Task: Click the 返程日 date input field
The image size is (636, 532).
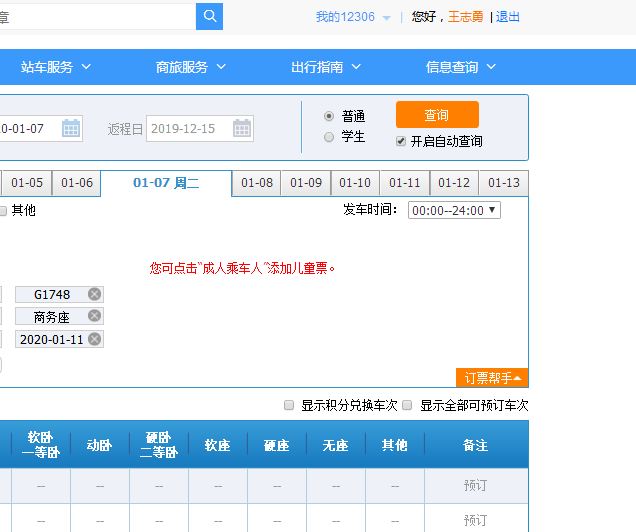Action: click(x=200, y=129)
